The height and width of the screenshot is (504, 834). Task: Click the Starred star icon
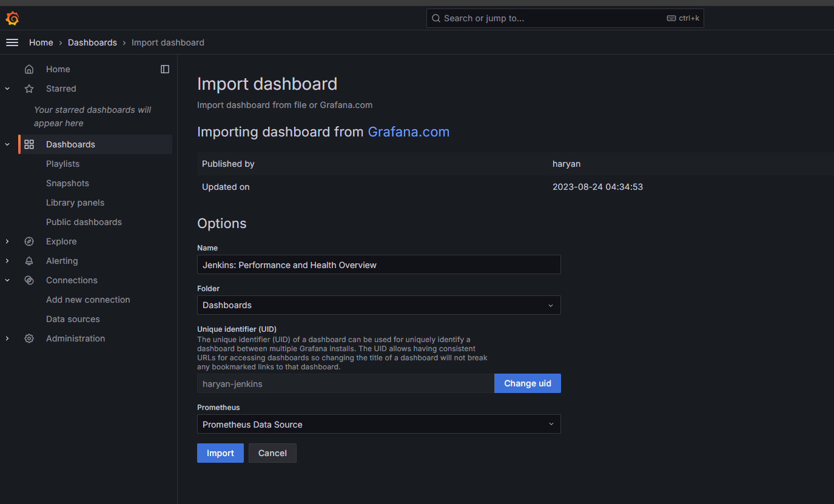pyautogui.click(x=29, y=89)
